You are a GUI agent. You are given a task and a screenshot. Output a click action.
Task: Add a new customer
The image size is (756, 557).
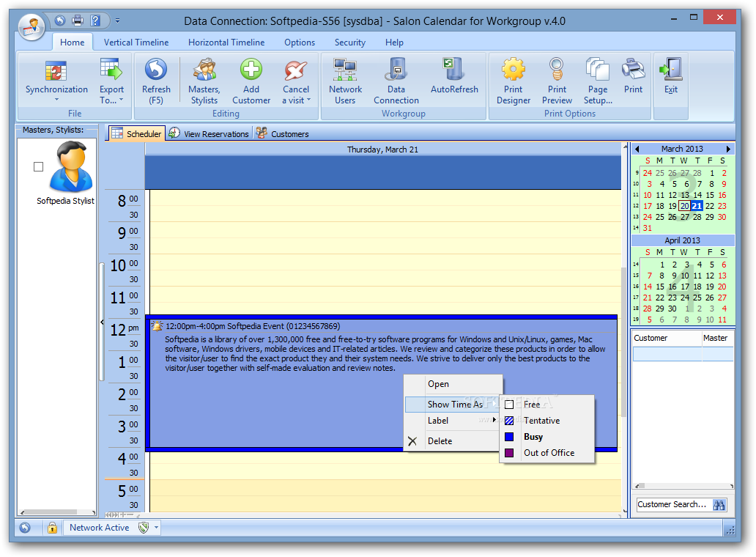tap(251, 81)
